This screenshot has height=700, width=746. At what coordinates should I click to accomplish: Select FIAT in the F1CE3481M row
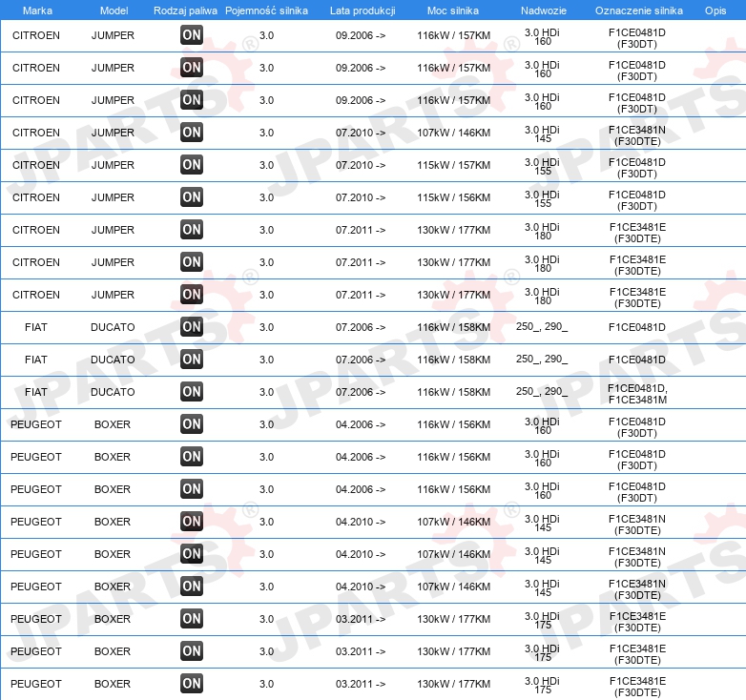pyautogui.click(x=36, y=392)
